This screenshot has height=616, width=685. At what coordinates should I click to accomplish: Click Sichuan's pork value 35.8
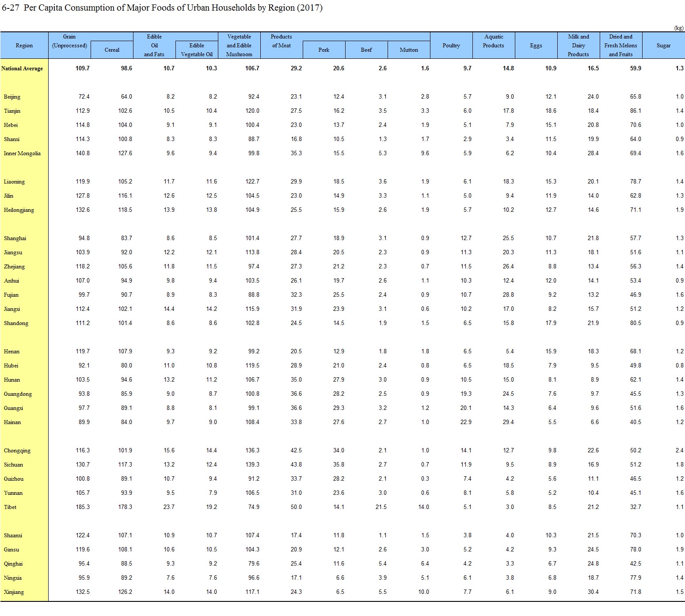click(x=339, y=465)
